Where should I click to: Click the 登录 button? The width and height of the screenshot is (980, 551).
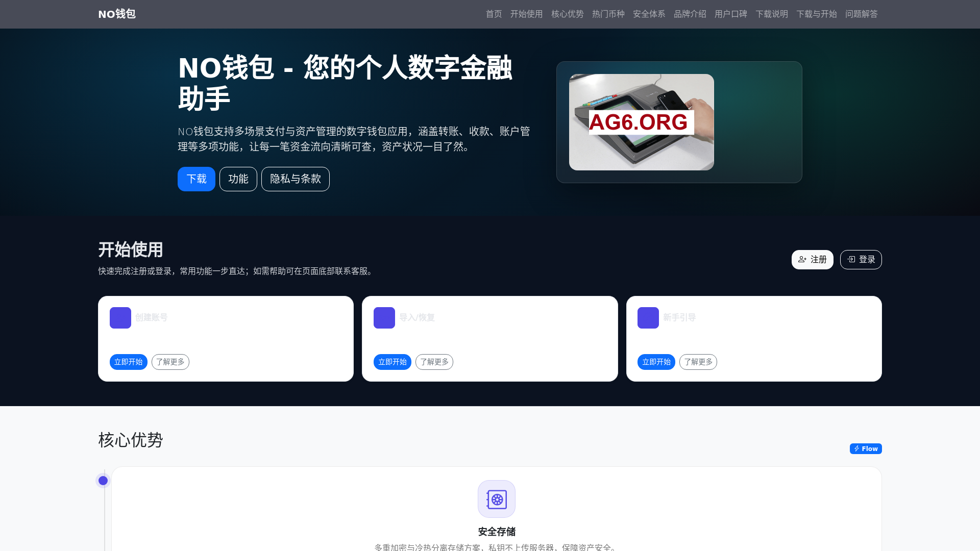861,260
